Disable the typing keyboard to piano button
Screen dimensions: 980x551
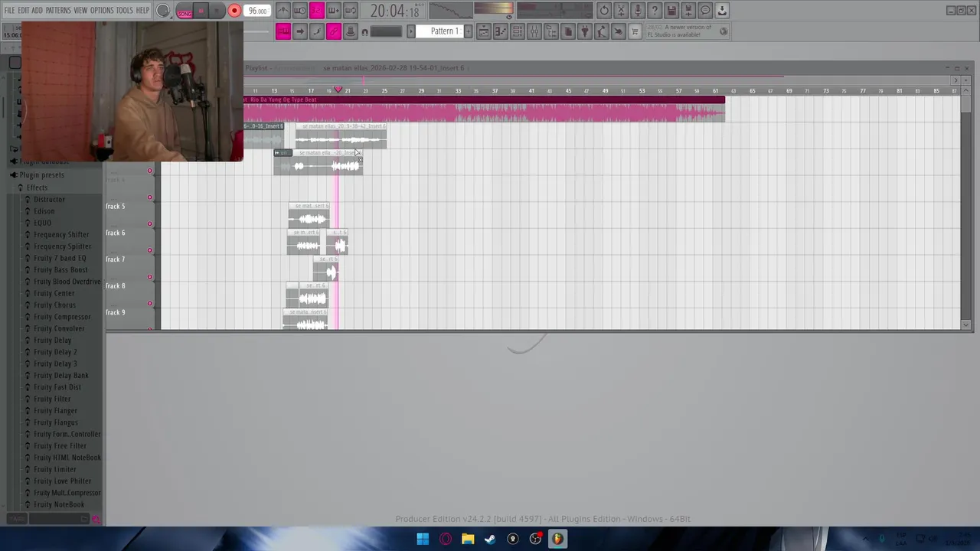[283, 31]
